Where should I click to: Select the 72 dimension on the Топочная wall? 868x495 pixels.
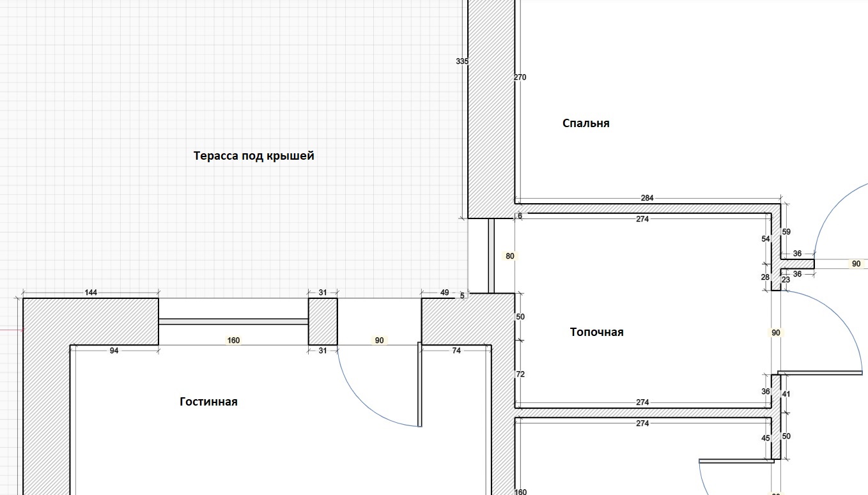pos(520,374)
